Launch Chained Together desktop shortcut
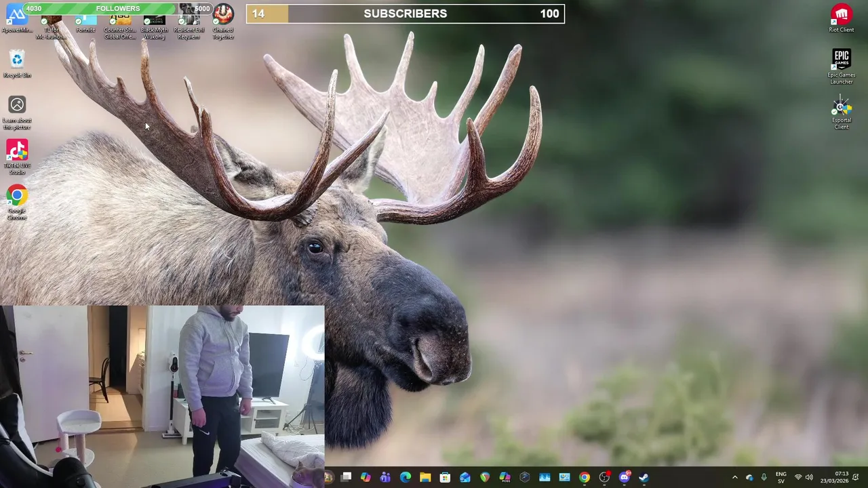Screen dimensions: 868x488 (223, 22)
